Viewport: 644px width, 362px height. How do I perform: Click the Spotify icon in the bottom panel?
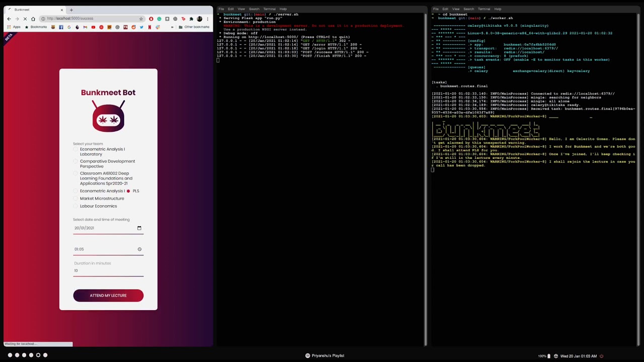coord(307,355)
